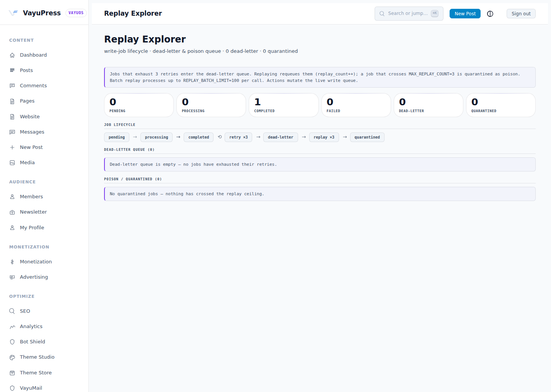Click the MAX_REPLAY_COUNT info banner
551x392 pixels.
tap(320, 77)
